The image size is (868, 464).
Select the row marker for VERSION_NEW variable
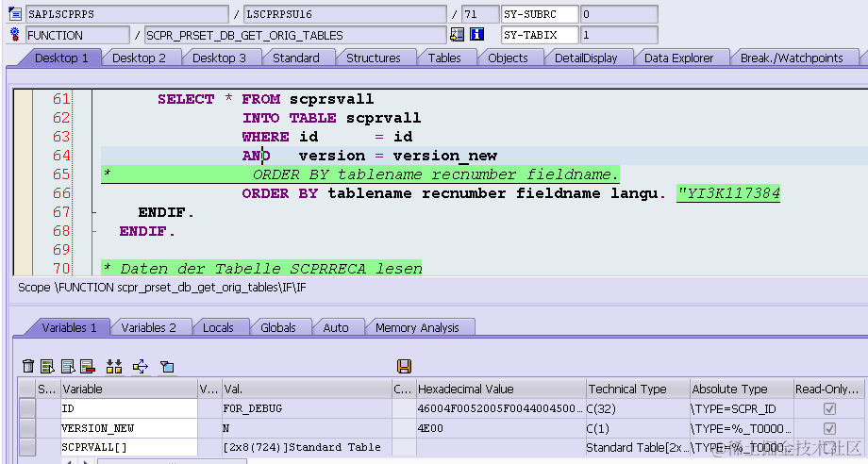pos(27,428)
